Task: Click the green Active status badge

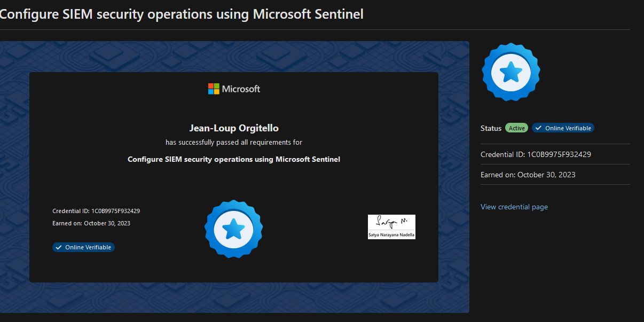Action: pos(516,128)
